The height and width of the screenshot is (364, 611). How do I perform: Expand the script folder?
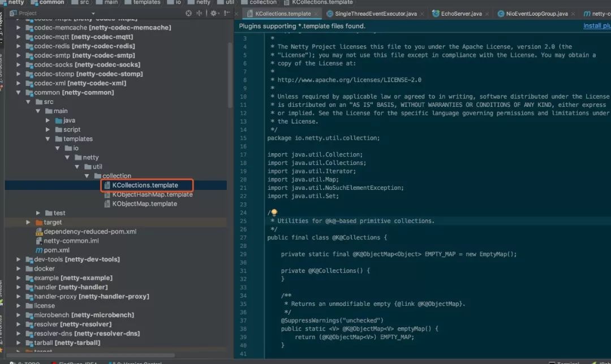point(48,129)
